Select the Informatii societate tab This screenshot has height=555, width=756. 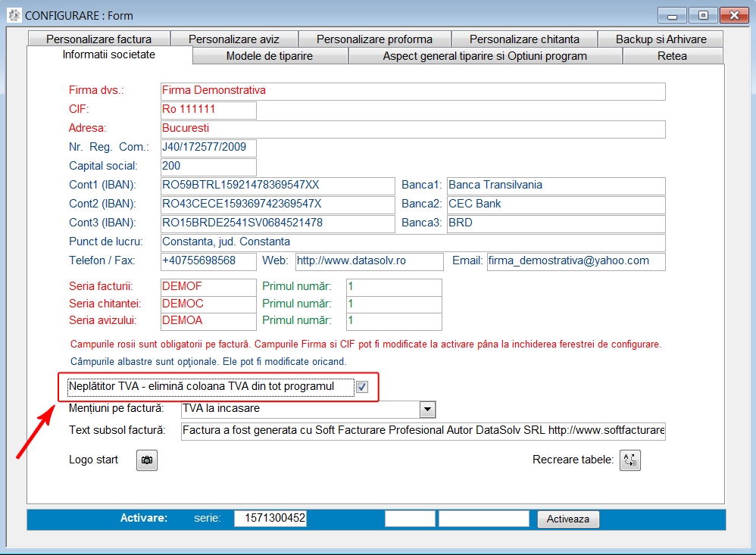point(109,55)
